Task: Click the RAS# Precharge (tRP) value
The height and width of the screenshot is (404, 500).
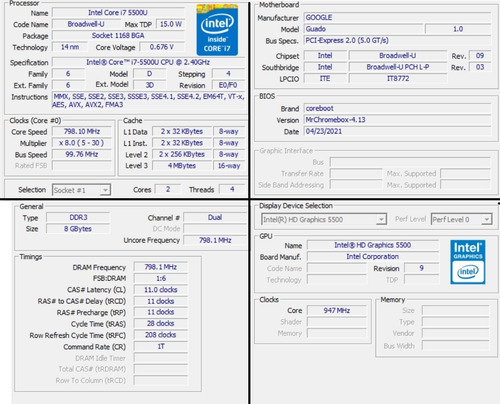Action: 161,312
